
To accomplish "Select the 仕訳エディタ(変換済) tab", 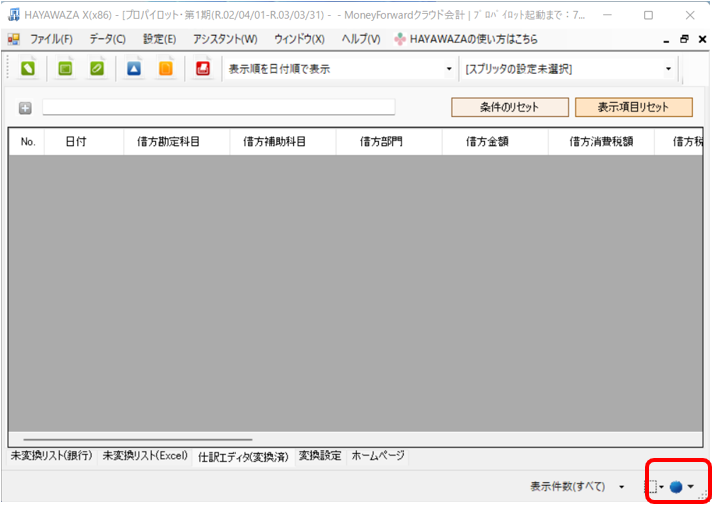I will pos(243,457).
